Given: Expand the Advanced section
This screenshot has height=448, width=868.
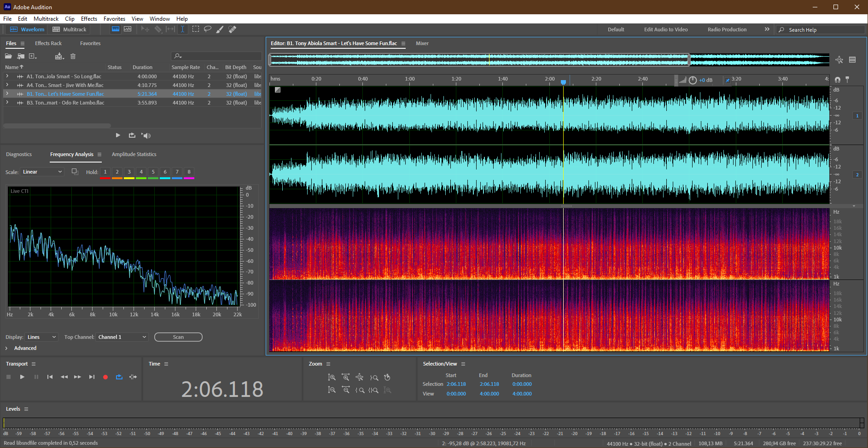Looking at the screenshot, I should tap(6, 348).
